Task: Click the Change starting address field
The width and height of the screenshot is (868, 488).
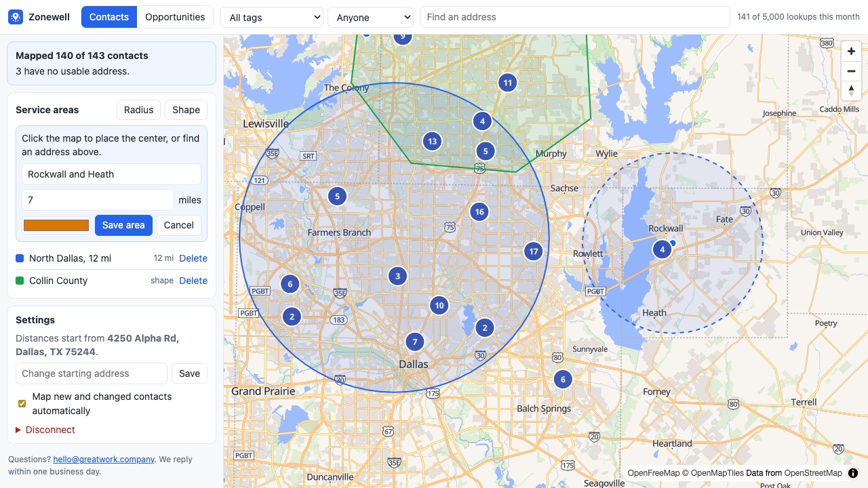Action: tap(92, 373)
